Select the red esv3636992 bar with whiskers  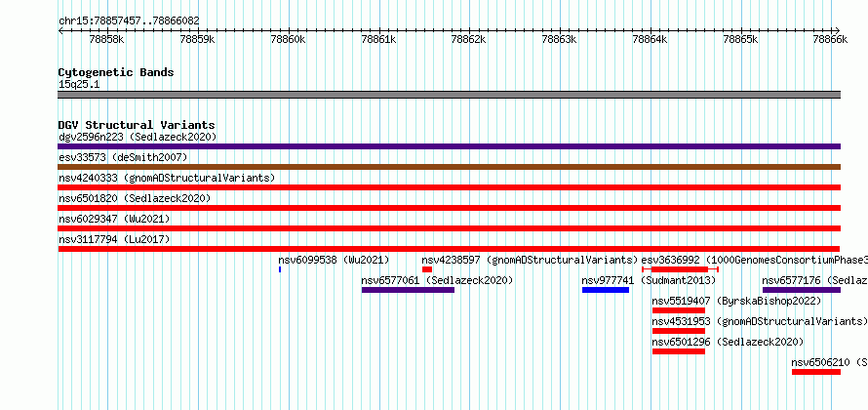tap(680, 269)
